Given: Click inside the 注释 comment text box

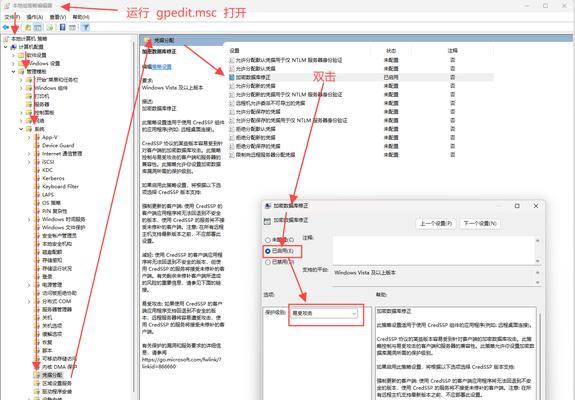Looking at the screenshot, I should 434,250.
